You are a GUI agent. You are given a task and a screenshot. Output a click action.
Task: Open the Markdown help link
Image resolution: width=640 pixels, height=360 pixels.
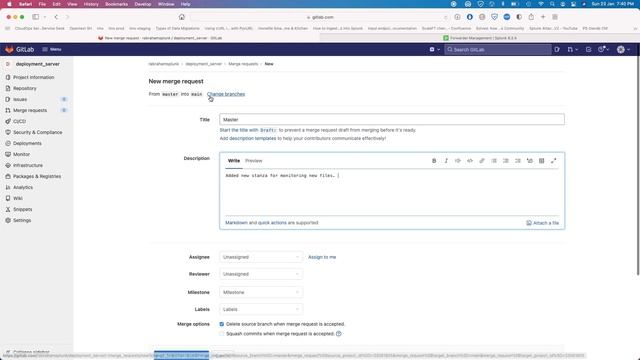[236, 223]
